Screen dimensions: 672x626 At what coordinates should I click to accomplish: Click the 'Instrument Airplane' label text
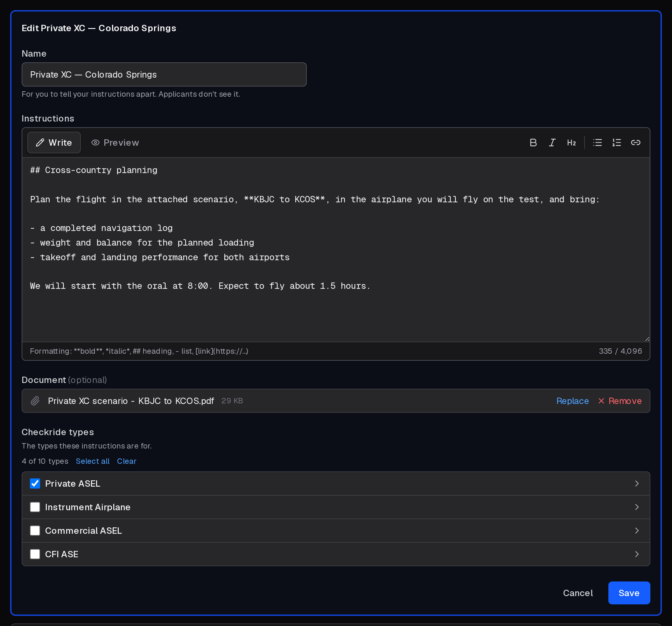87,507
